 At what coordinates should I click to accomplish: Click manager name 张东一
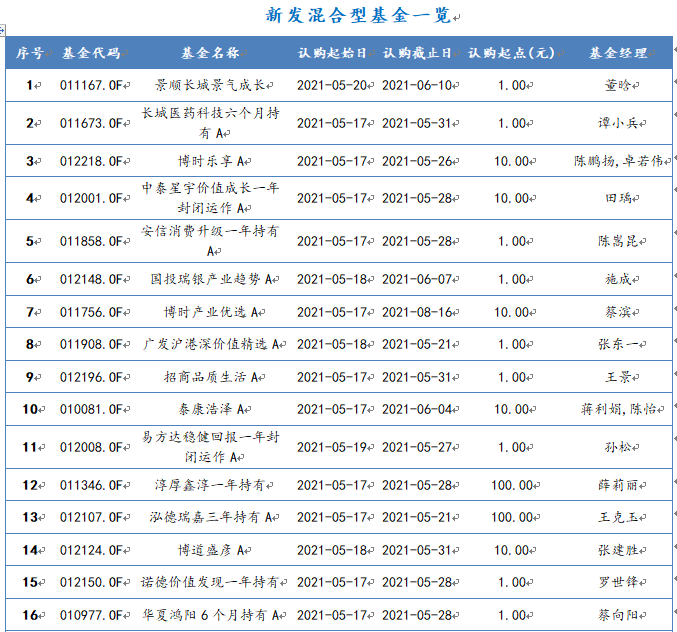tap(618, 344)
